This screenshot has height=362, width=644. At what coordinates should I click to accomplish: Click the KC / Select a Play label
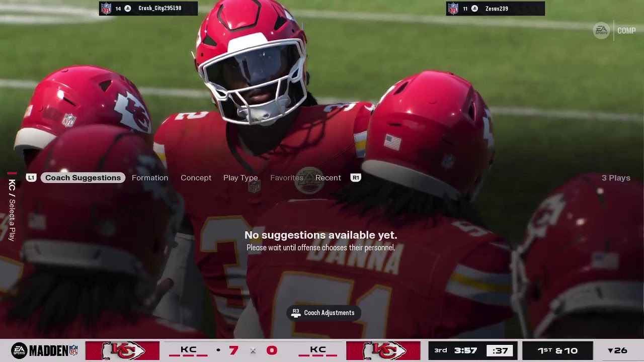pyautogui.click(x=12, y=210)
